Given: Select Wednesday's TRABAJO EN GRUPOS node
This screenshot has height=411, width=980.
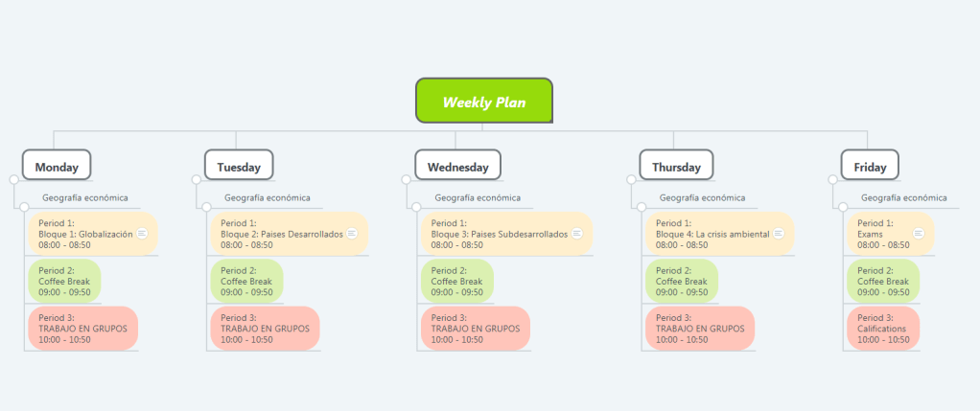Looking at the screenshot, I should tap(475, 328).
